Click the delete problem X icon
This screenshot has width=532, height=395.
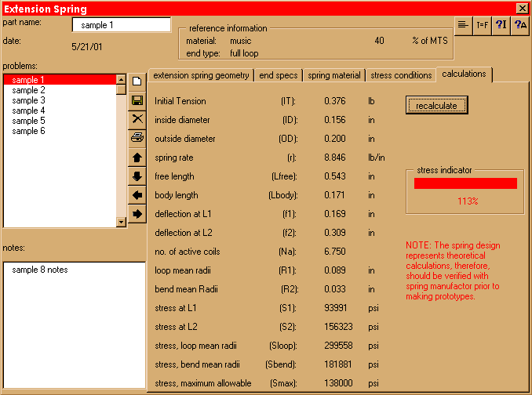pos(137,119)
